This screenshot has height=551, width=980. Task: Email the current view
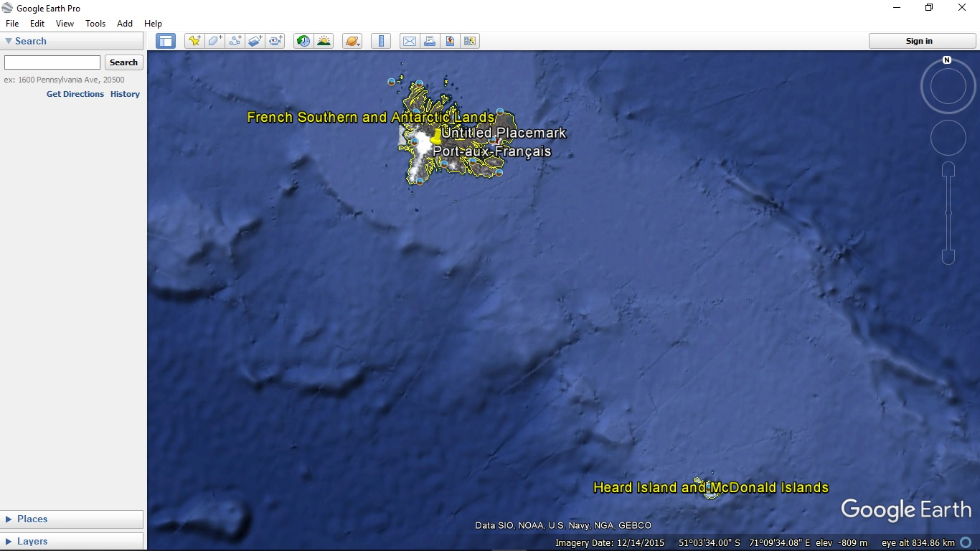409,41
